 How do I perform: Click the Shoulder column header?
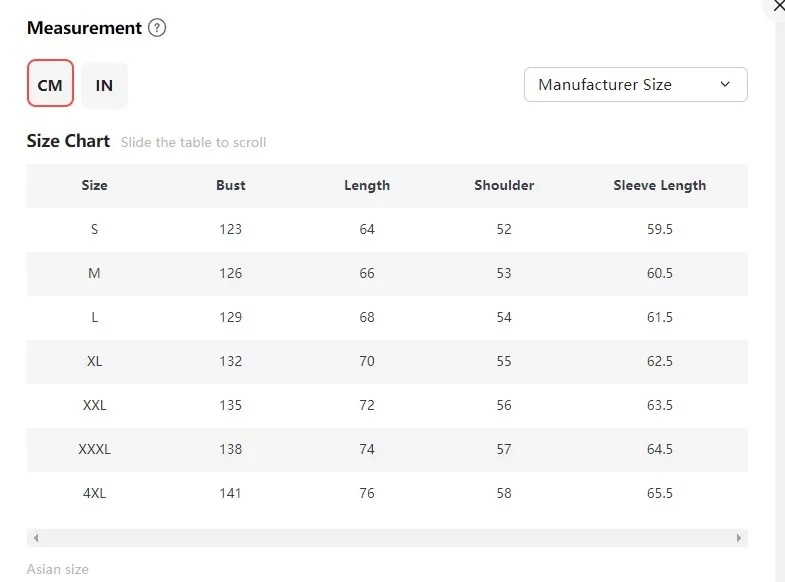pos(504,185)
